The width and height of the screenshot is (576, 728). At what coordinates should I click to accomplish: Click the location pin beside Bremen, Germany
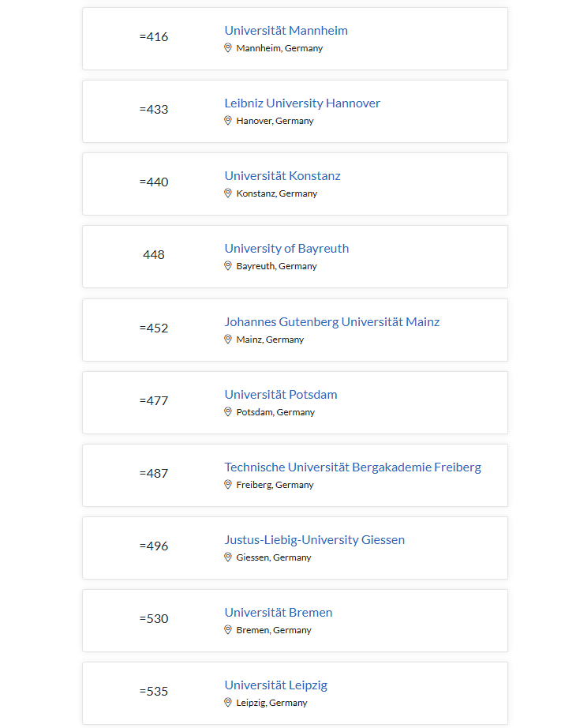click(228, 630)
